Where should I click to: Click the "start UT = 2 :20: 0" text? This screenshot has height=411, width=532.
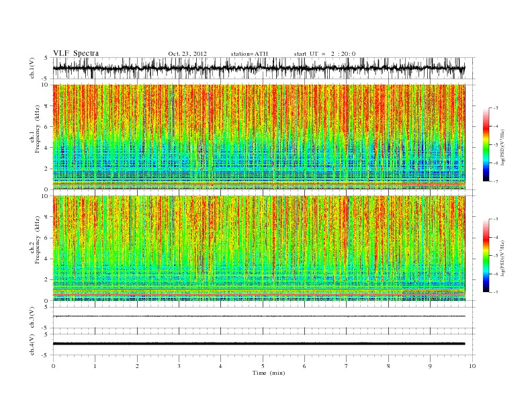324,54
